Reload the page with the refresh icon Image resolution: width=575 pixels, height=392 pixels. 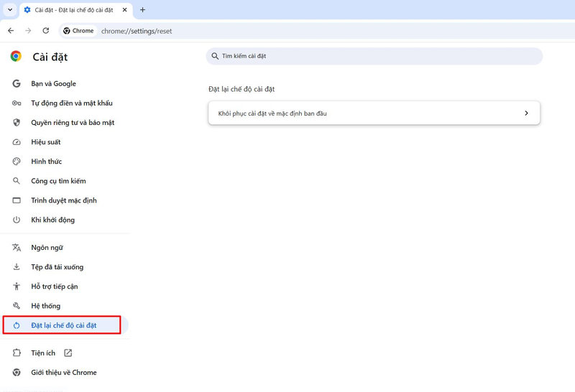pyautogui.click(x=46, y=31)
